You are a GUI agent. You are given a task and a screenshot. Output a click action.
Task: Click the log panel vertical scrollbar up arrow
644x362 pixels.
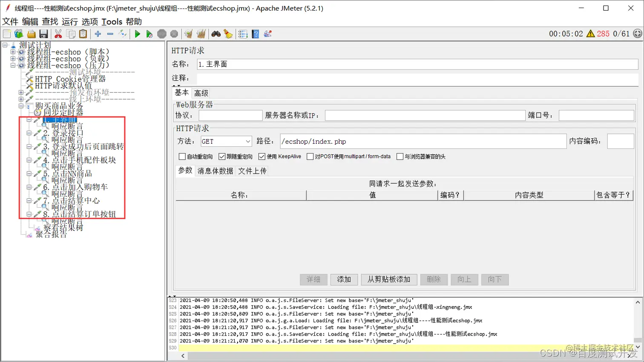638,302
